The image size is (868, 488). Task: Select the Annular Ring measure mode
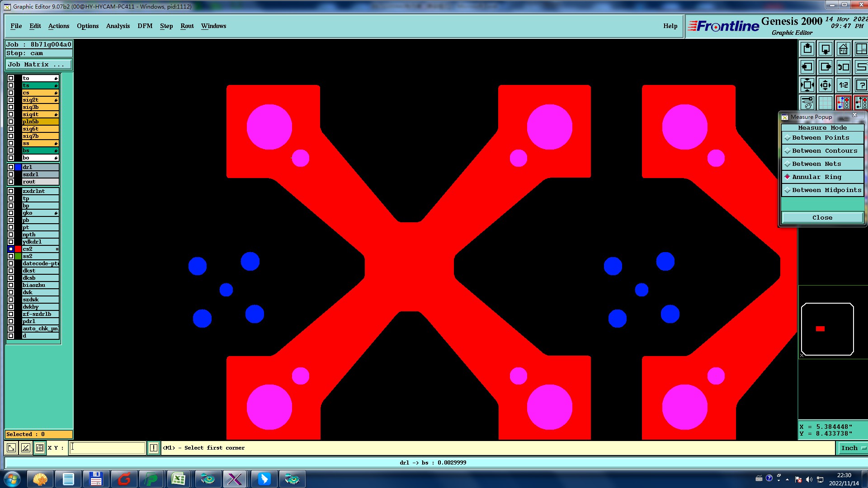(x=816, y=177)
